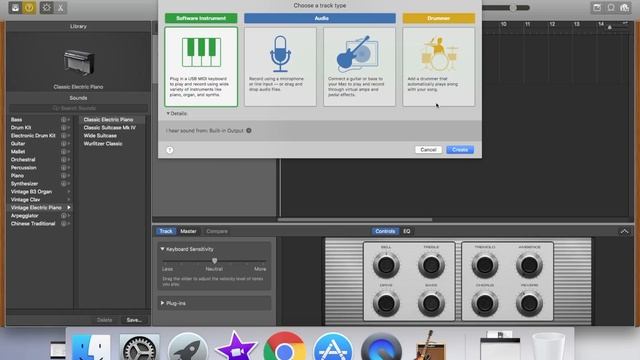Viewport: 640px width, 360px height.
Task: Select the Wurlitzer Classic patch
Action: click(103, 144)
